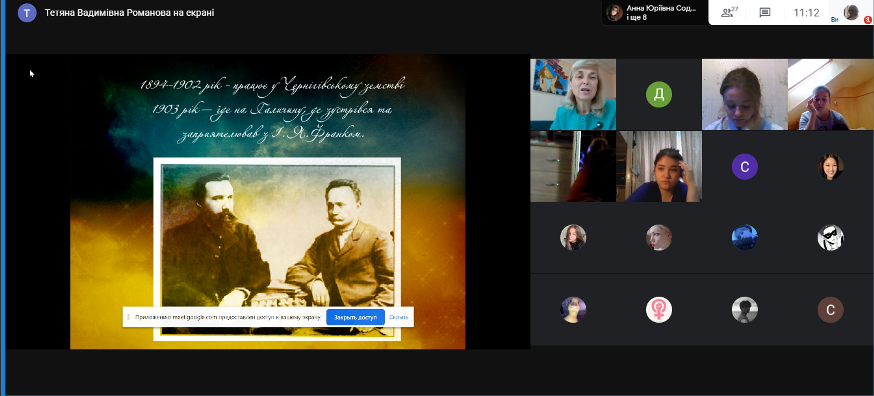Open the participants list showing 27 people

click(x=729, y=12)
